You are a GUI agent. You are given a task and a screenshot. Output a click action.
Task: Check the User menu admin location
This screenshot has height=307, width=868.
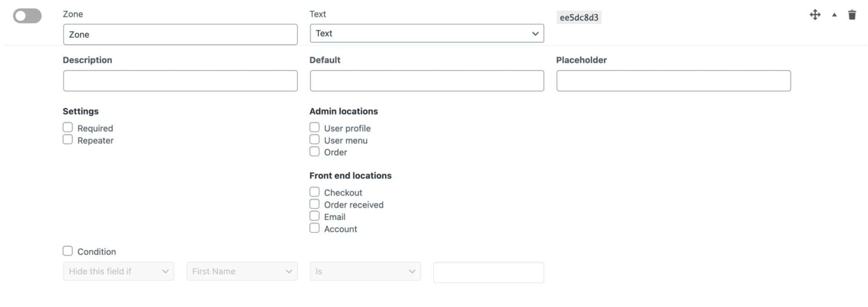point(314,140)
